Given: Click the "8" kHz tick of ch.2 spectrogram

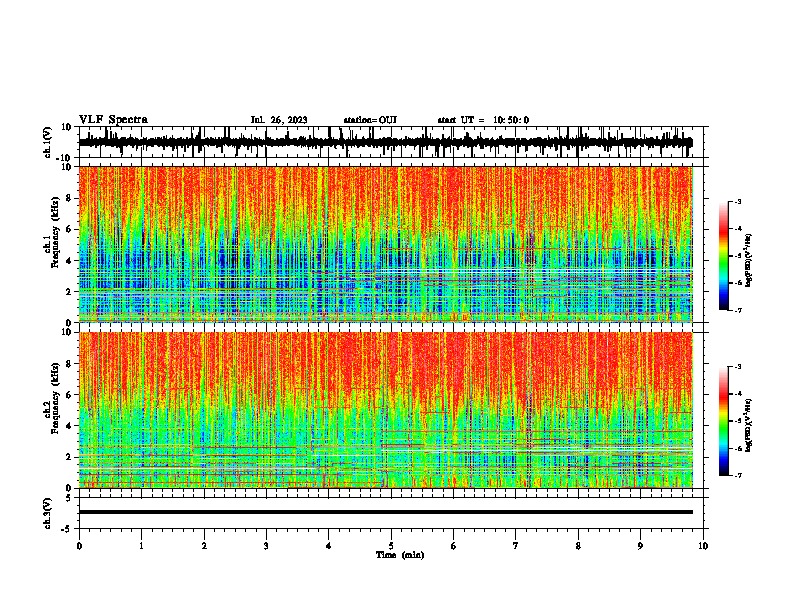Looking at the screenshot, I should tap(70, 364).
